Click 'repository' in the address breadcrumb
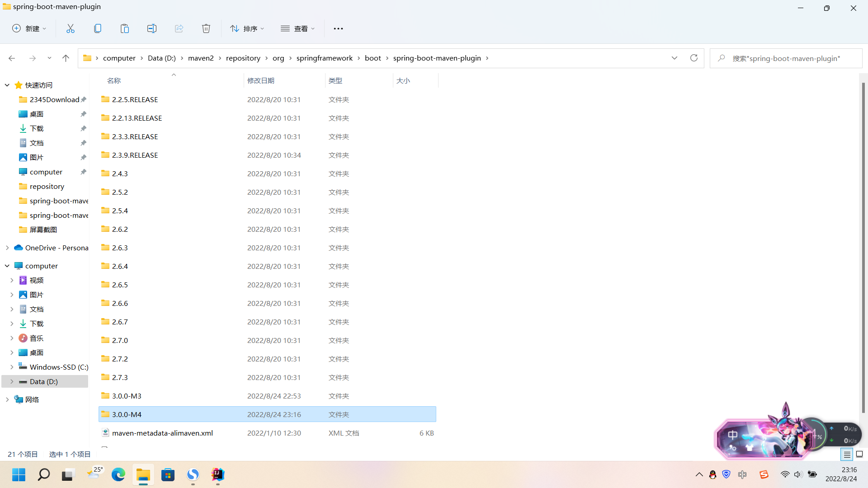 (x=243, y=58)
